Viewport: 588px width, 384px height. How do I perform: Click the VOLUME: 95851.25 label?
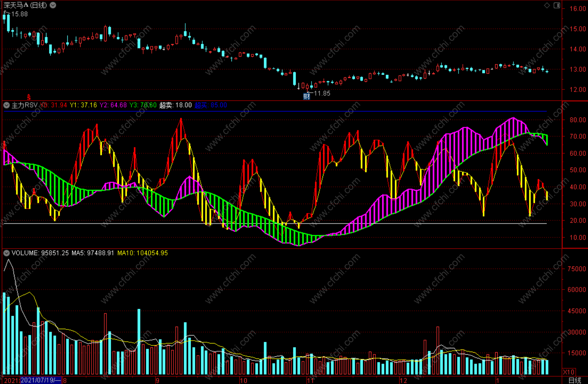click(40, 253)
